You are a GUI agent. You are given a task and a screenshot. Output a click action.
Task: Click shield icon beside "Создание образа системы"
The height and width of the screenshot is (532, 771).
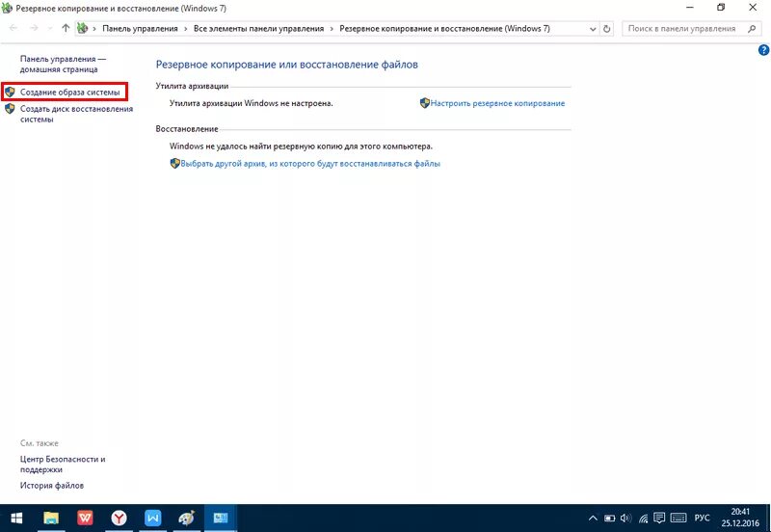10,92
